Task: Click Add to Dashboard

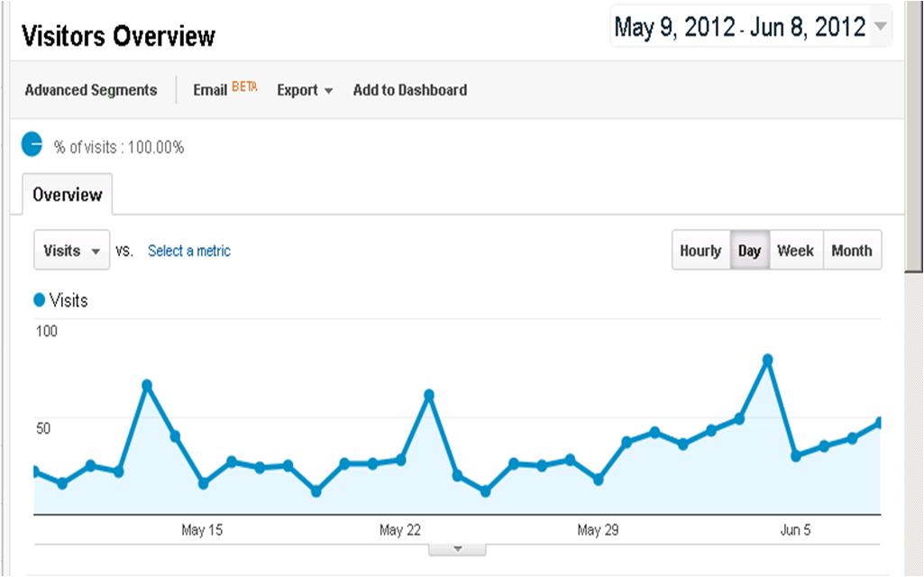Action: click(410, 90)
